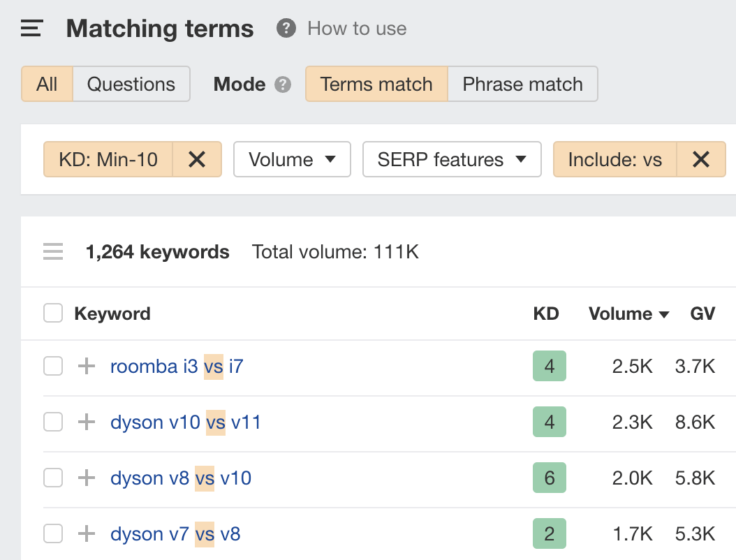The width and height of the screenshot is (736, 560).
Task: Add 'dyson v10 vs v11' to a list
Action: pyautogui.click(x=85, y=422)
